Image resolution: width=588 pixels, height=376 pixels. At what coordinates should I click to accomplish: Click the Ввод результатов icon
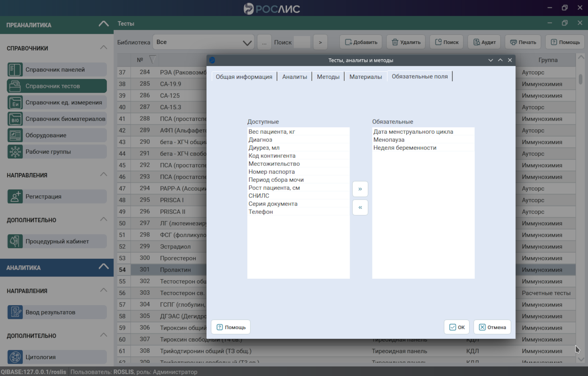15,312
